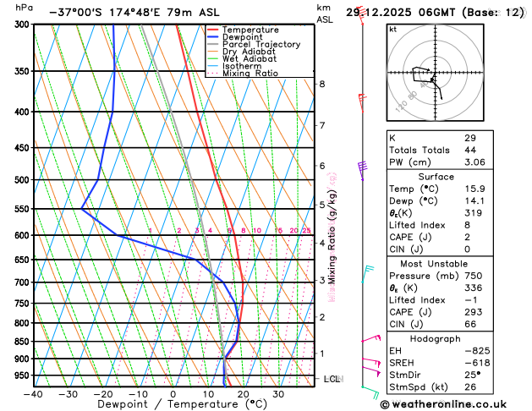The height and width of the screenshot is (411, 532).
Task: Select the Most Unstable theta-e value 336
Action: [x=474, y=288]
